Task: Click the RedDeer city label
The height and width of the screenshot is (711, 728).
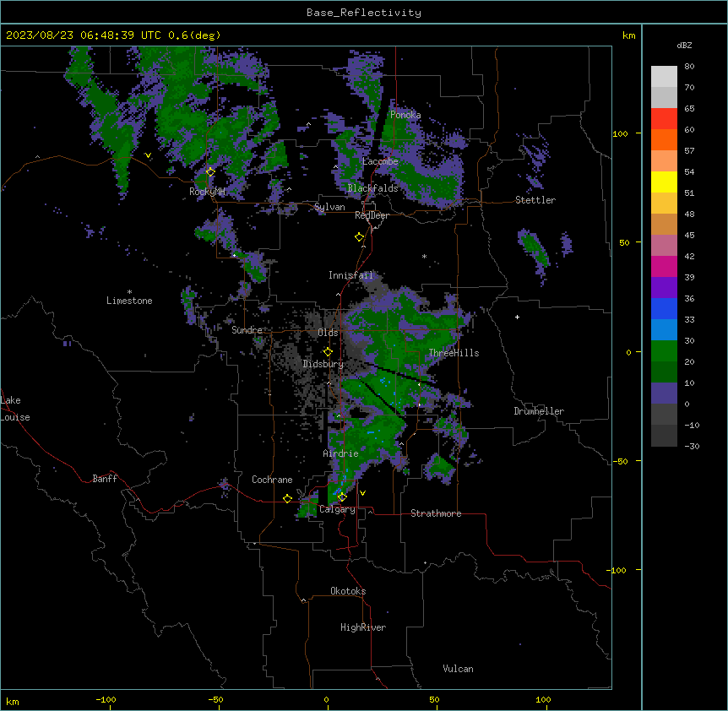Action: click(x=372, y=215)
